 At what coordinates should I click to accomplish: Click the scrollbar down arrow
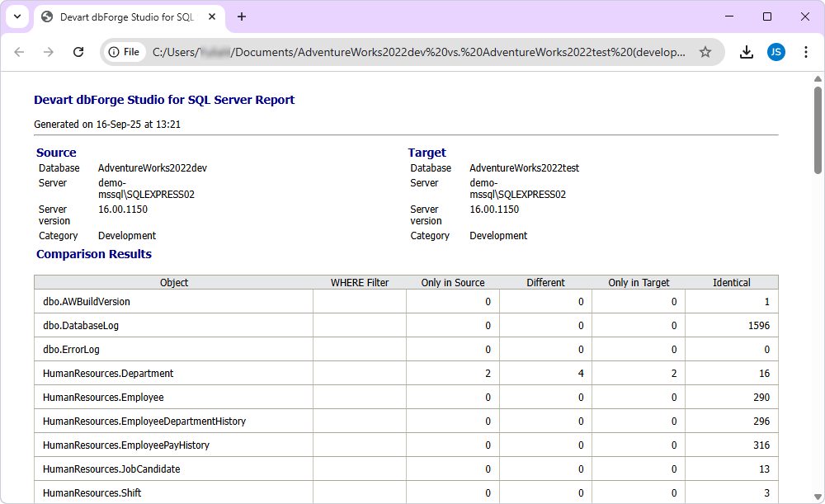click(x=818, y=495)
